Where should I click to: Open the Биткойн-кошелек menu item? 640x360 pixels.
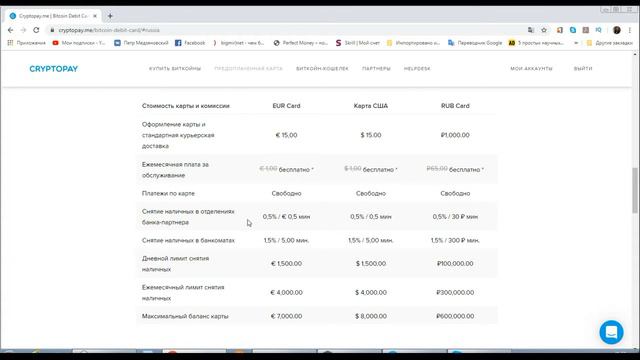(322, 69)
